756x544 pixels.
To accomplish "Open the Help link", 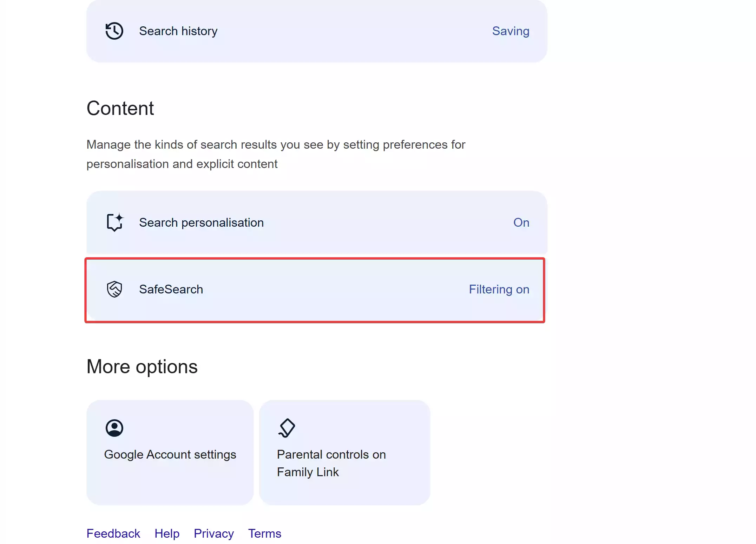I will 167,533.
